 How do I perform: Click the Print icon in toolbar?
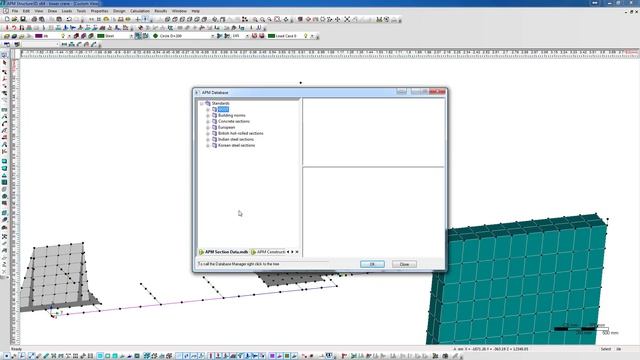click(x=34, y=19)
